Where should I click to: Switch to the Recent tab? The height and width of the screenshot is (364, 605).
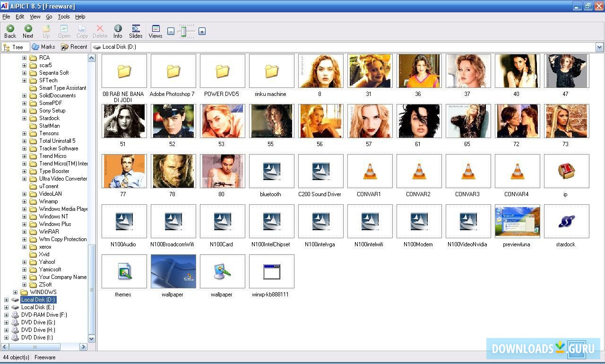pos(74,47)
